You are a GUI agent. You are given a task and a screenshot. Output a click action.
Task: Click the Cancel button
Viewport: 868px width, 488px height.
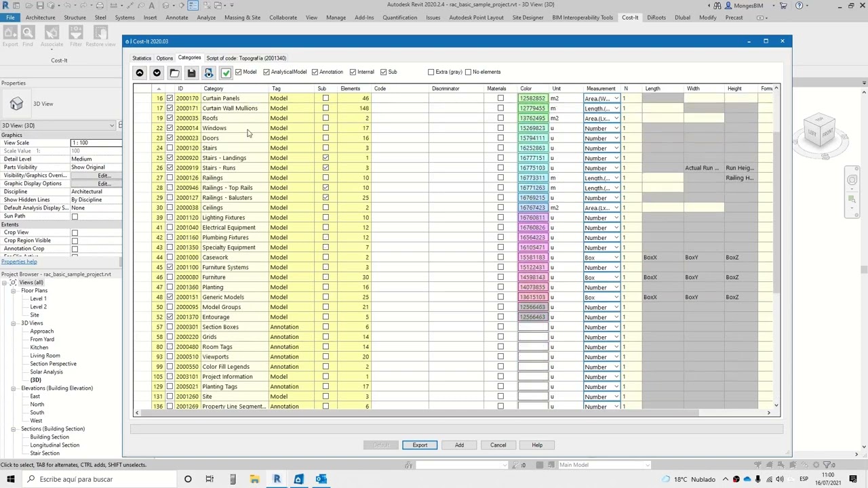coord(498,445)
